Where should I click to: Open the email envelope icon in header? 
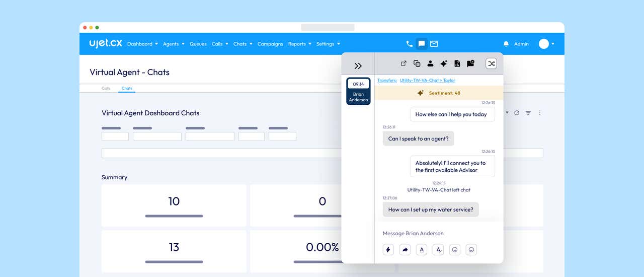coord(434,44)
